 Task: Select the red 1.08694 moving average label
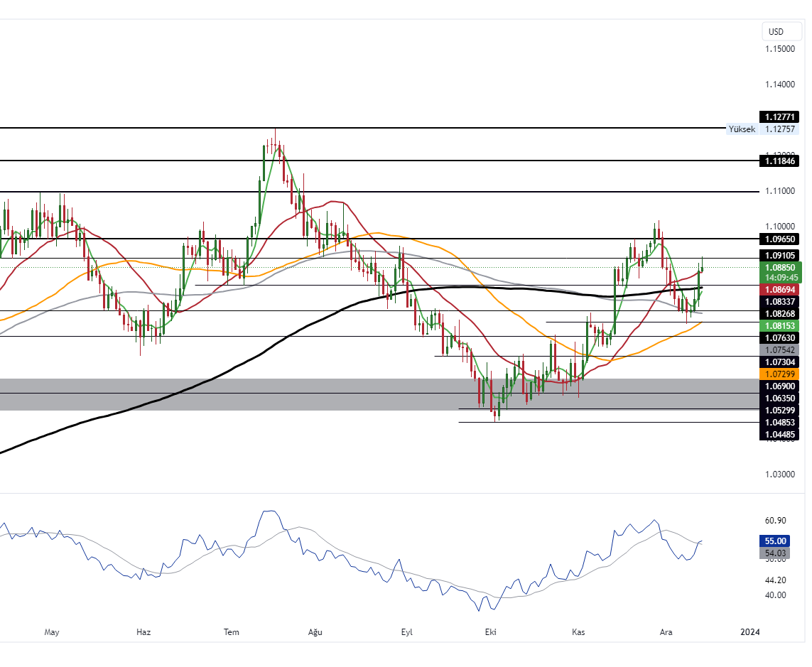click(779, 290)
